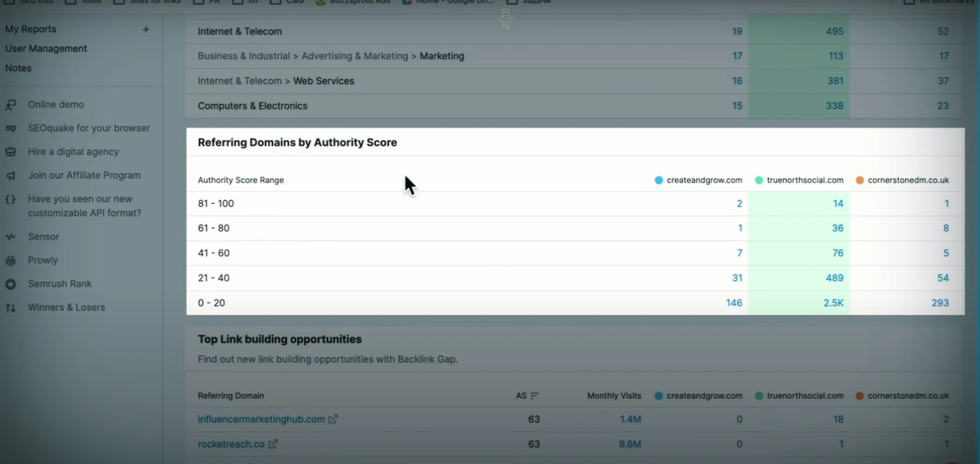Open customizable API format link
This screenshot has height=464, width=980.
pos(85,206)
